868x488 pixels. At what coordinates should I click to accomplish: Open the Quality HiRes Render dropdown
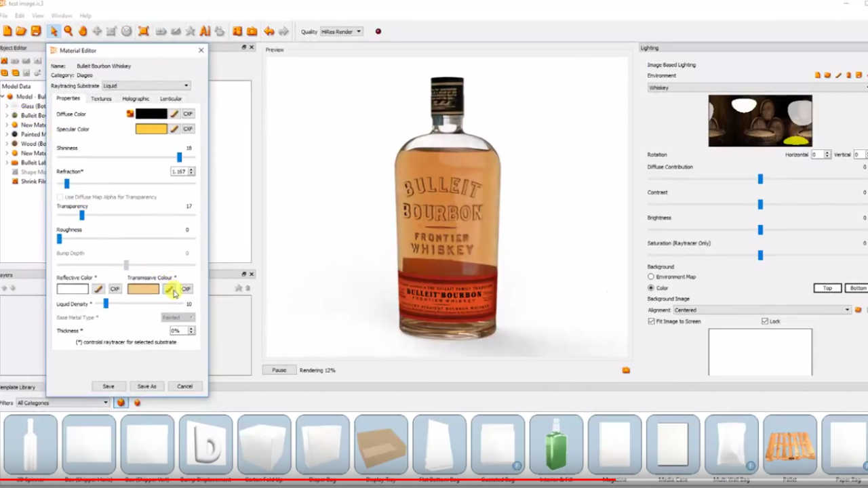(341, 31)
